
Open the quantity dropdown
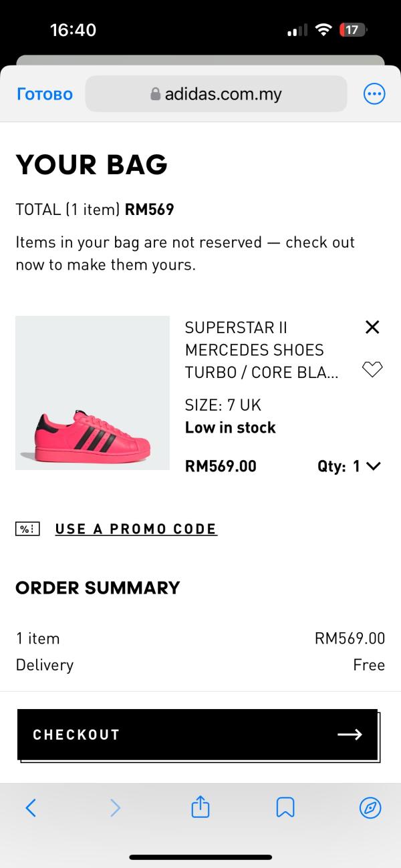click(x=349, y=466)
